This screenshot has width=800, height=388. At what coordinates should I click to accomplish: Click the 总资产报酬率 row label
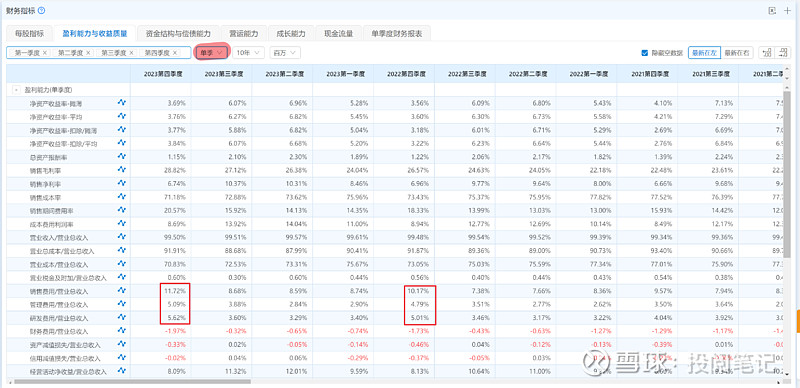[x=48, y=157]
